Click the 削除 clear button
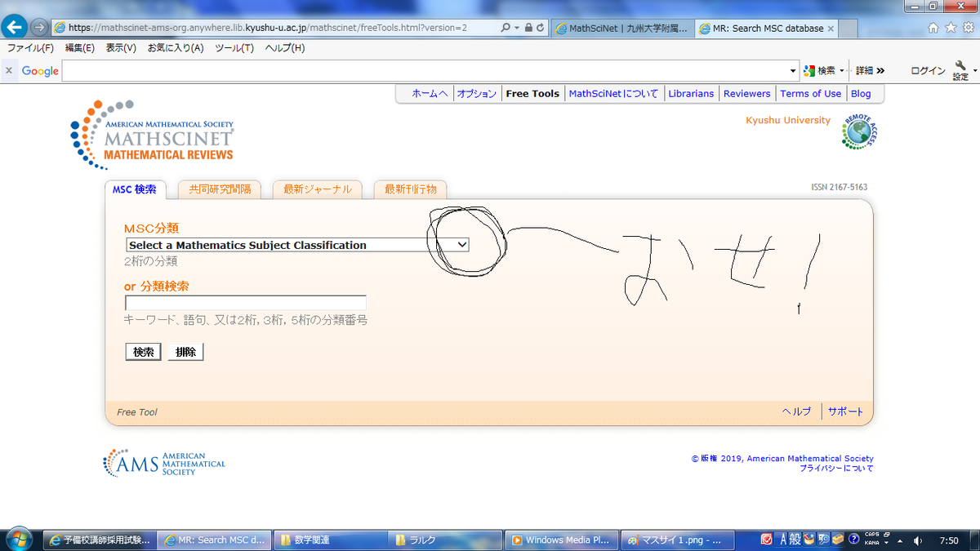Image resolution: width=980 pixels, height=551 pixels. point(185,352)
